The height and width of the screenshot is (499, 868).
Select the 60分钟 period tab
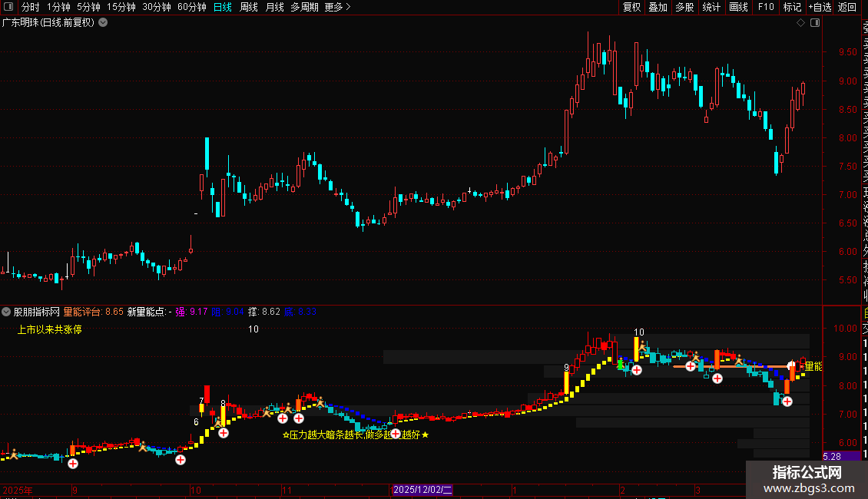191,7
